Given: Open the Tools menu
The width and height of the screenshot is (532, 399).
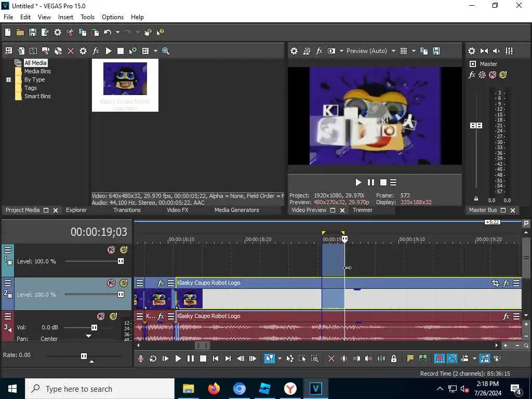Looking at the screenshot, I should (x=87, y=17).
